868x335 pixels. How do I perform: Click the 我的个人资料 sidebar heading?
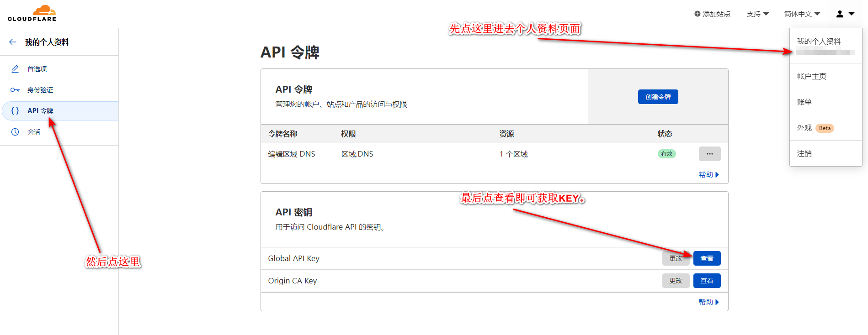pyautogui.click(x=47, y=42)
